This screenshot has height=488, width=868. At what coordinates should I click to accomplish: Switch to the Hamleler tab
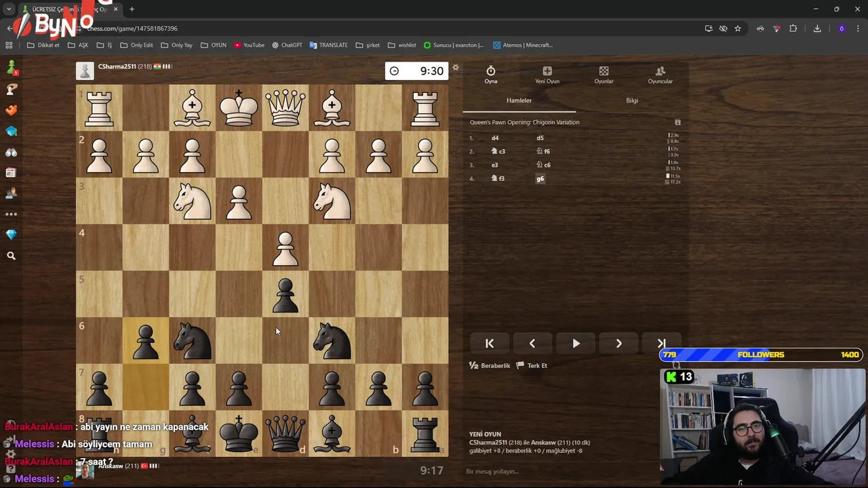pyautogui.click(x=519, y=100)
